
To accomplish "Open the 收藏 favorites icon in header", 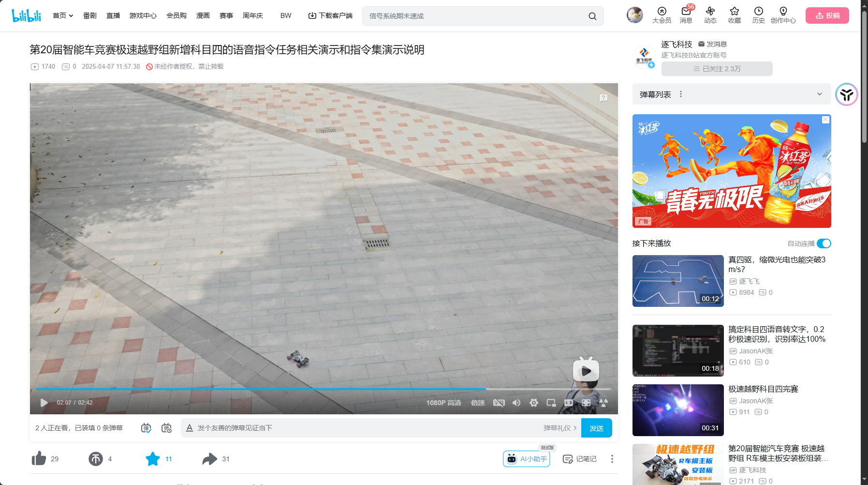I will [x=734, y=15].
